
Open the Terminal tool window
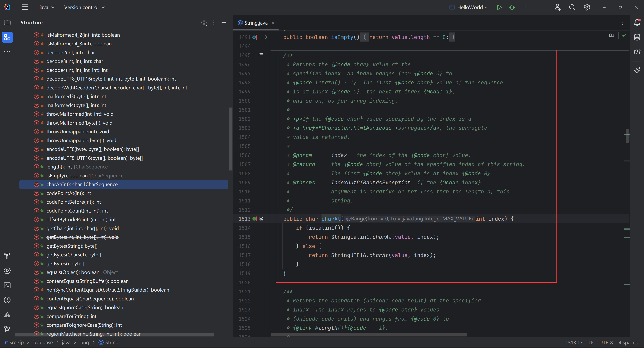click(7, 285)
